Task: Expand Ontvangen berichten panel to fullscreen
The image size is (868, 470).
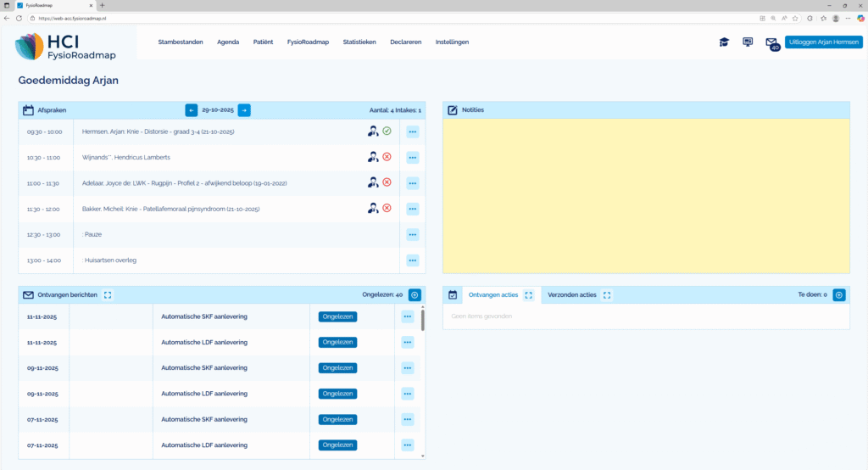Action: point(107,295)
